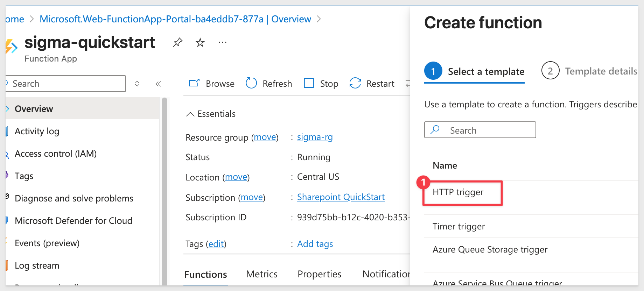This screenshot has width=644, height=291.
Task: Click the Restart arrows icon
Action: click(355, 83)
